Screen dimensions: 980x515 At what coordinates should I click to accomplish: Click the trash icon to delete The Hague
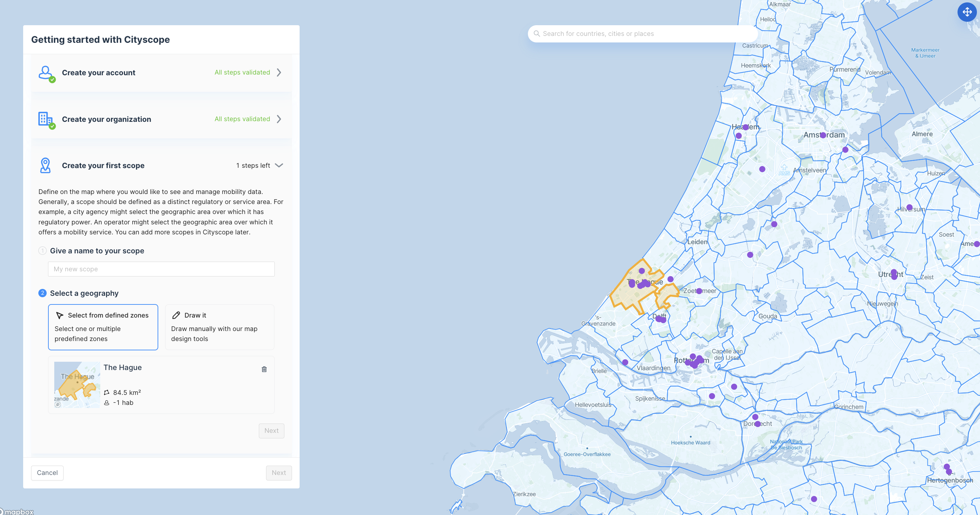click(x=264, y=369)
